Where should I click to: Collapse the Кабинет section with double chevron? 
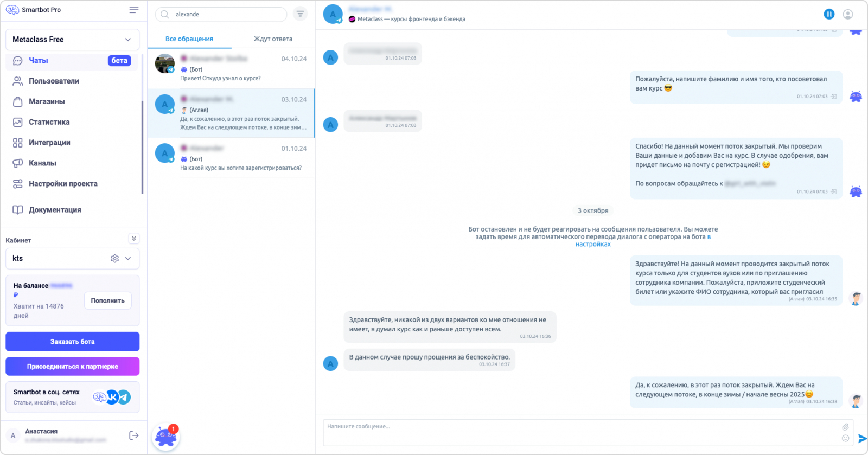pos(134,239)
